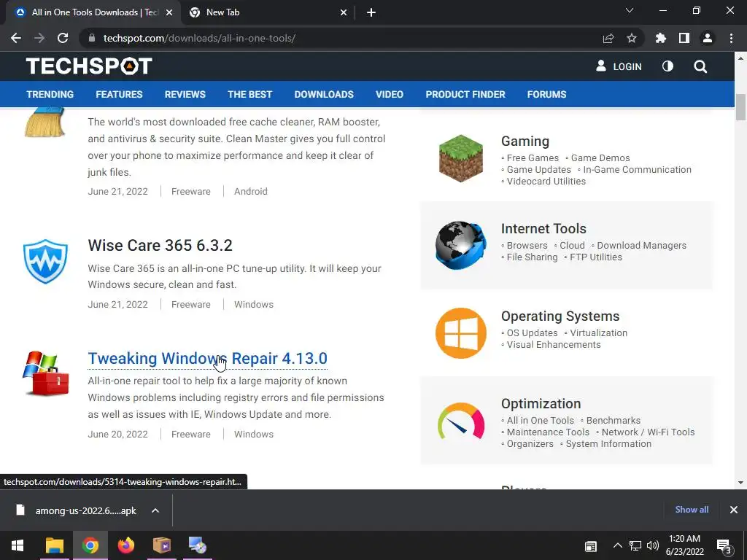Open Chrome profile avatar icon
This screenshot has height=560, width=747.
[x=708, y=38]
